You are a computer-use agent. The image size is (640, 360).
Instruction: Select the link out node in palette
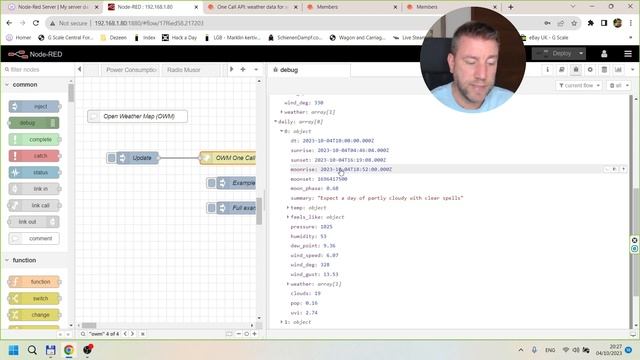pyautogui.click(x=34, y=222)
